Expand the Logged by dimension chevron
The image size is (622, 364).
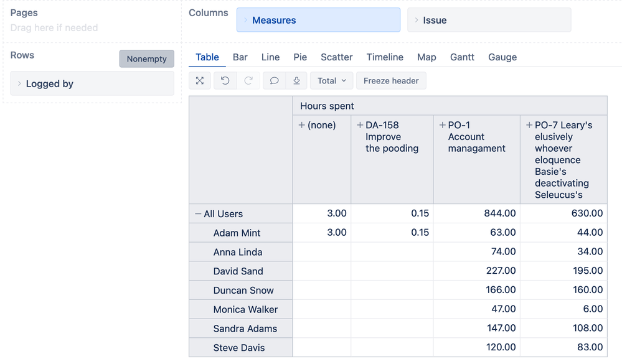coord(19,84)
